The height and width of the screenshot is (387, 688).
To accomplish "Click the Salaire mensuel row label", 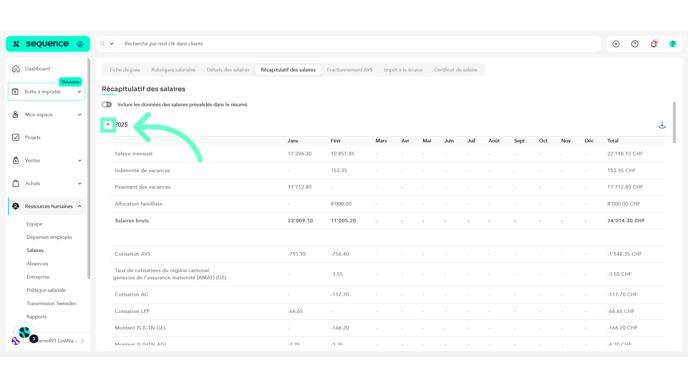I will tap(133, 154).
